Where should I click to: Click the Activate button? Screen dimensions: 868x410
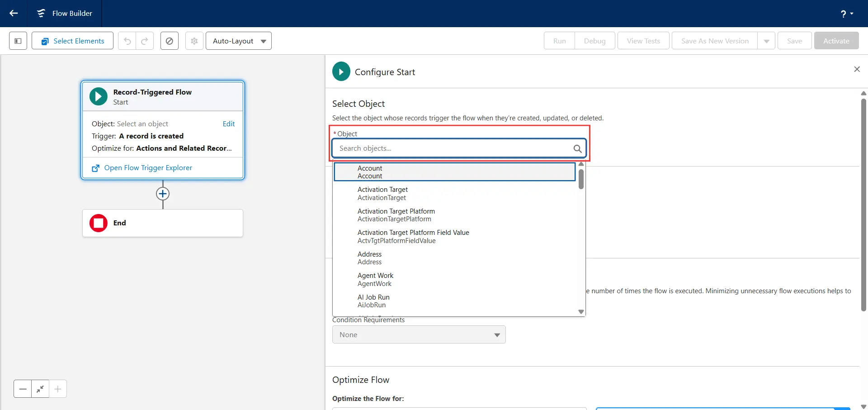[x=836, y=41]
